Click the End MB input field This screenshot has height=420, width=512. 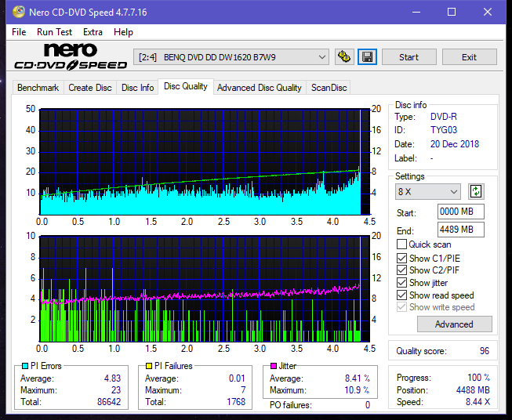click(x=460, y=230)
